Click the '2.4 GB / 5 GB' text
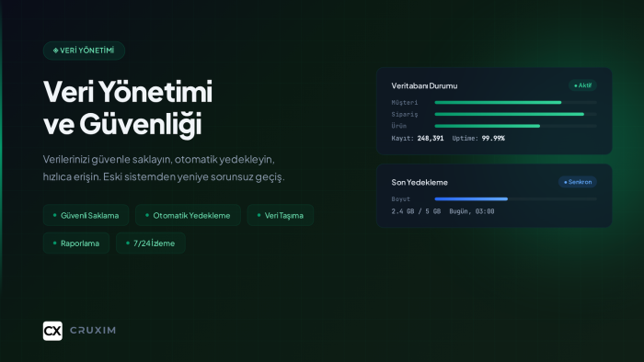This screenshot has width=644, height=362. coord(416,211)
